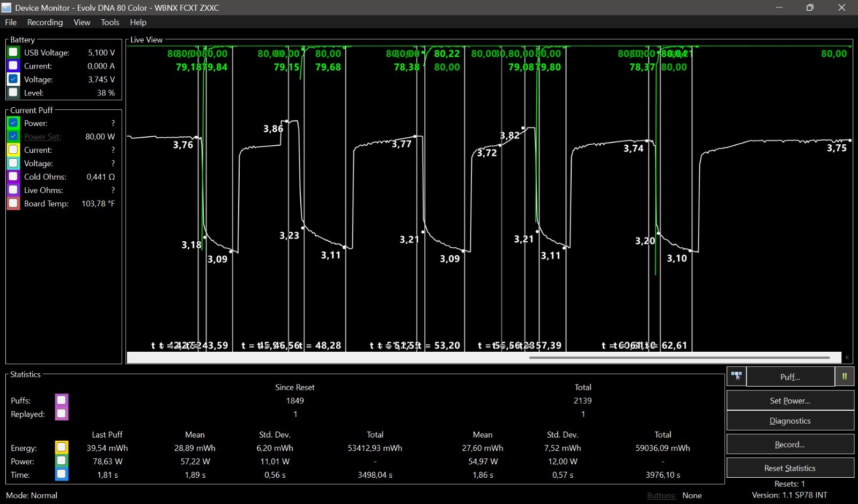Toggle the Cold Ohms checkbox
Screen dimensions: 858x504
[x=13, y=176]
